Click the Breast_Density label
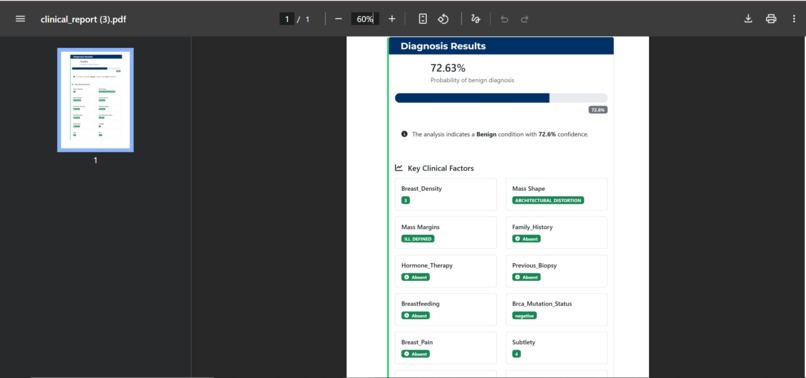Screen dimensions: 806x378 pos(422,188)
